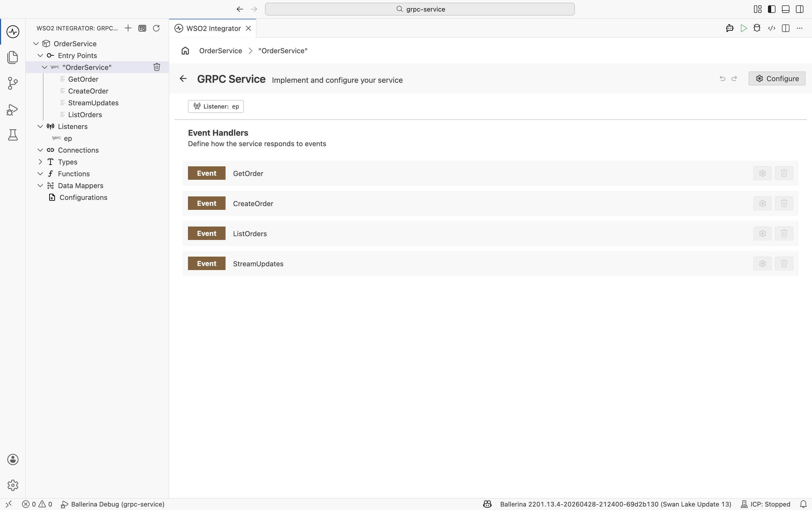Delete the StreamUpdates event handler

point(784,263)
